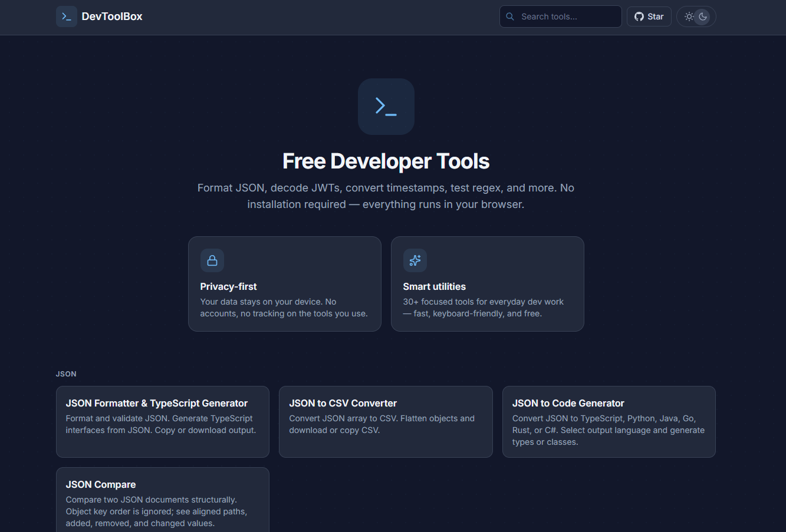Open the JSON Compare tool card

[163, 501]
